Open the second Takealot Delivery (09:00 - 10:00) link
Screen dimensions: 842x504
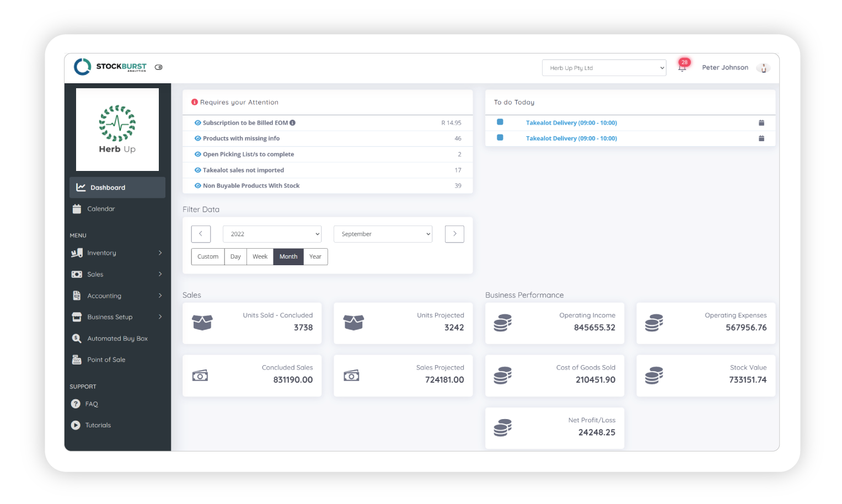[571, 138]
